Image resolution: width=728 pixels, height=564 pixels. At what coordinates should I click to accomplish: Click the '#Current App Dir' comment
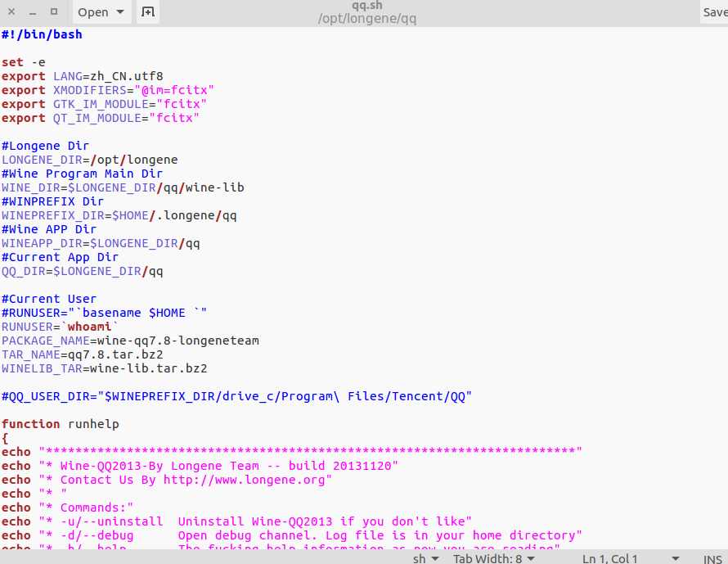click(61, 257)
